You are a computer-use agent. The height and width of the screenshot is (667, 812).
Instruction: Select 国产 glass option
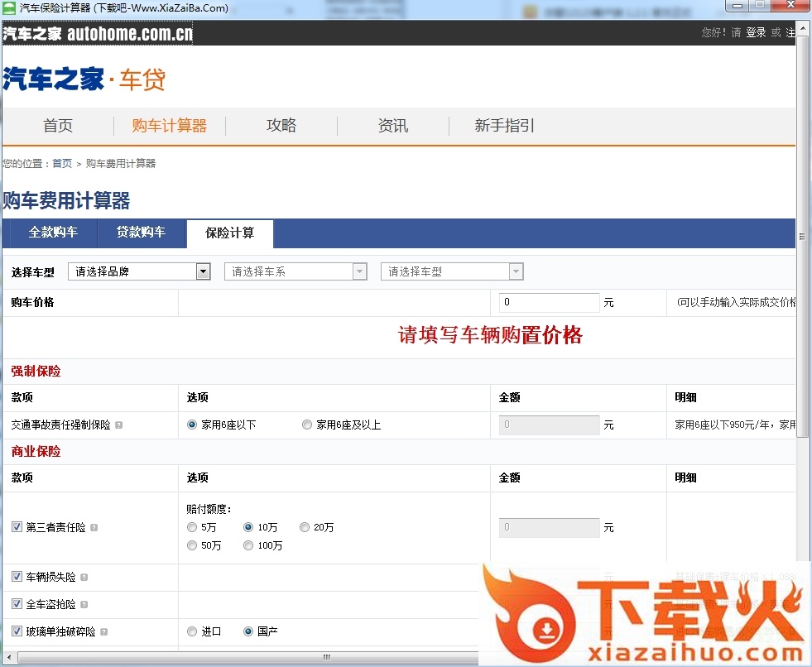[248, 631]
